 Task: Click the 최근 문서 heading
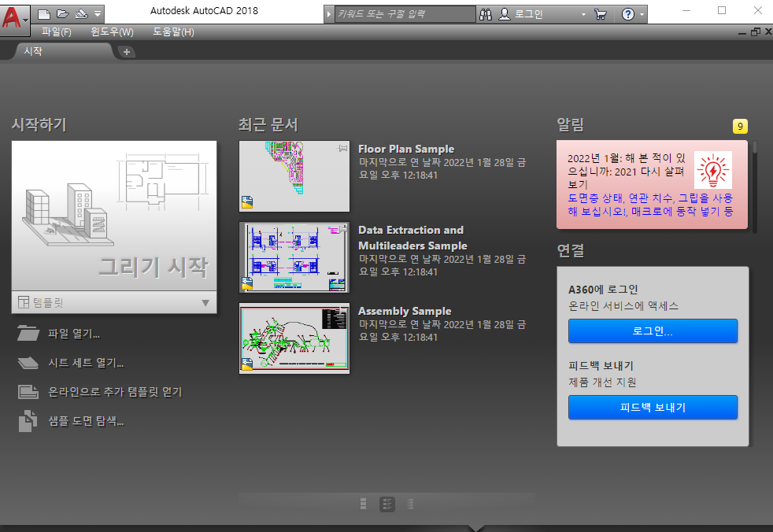268,125
